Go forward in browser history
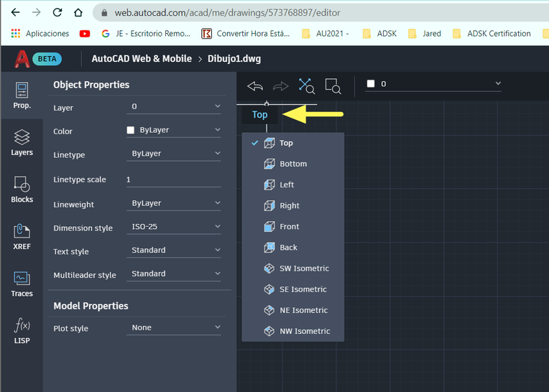 pos(36,13)
